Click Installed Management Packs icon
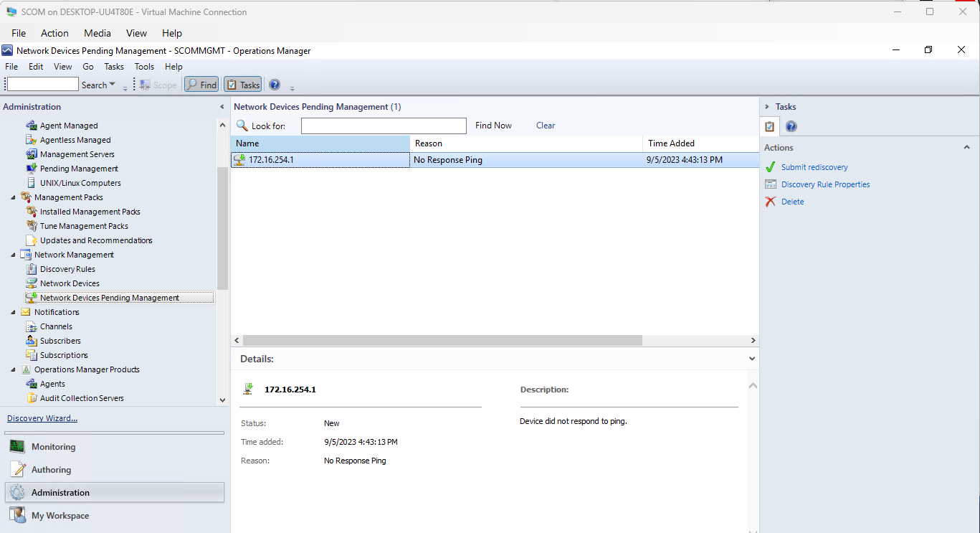Viewport: 980px width, 533px height. coord(31,212)
